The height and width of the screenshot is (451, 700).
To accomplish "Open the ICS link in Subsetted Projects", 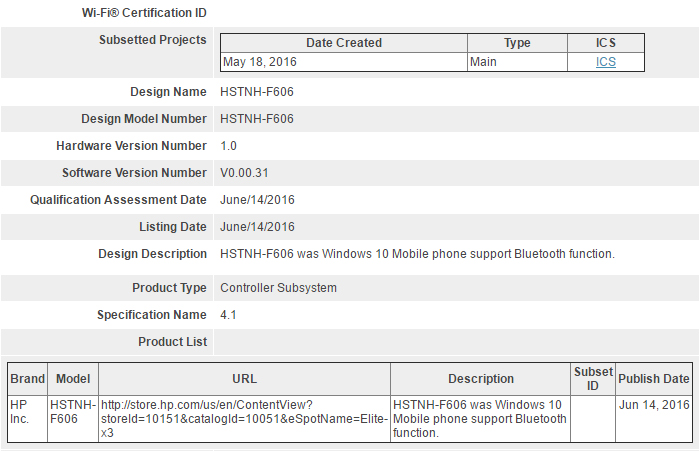I will 605,62.
